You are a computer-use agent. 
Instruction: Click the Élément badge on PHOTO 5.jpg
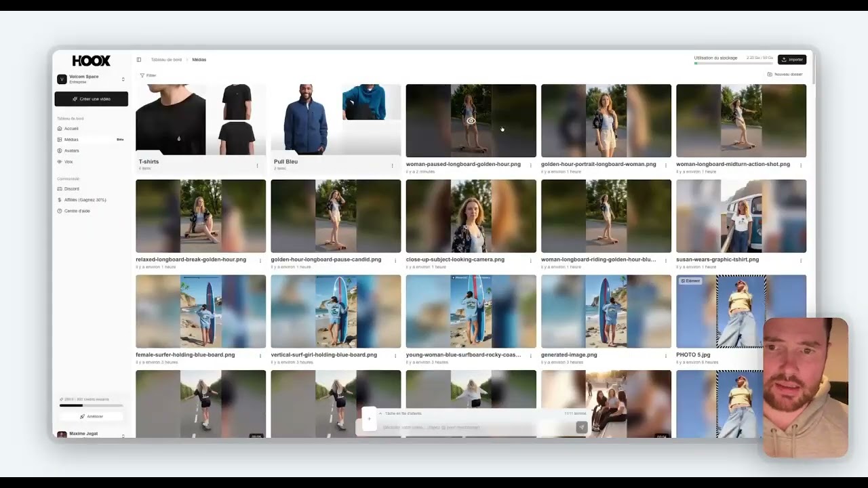tap(690, 281)
